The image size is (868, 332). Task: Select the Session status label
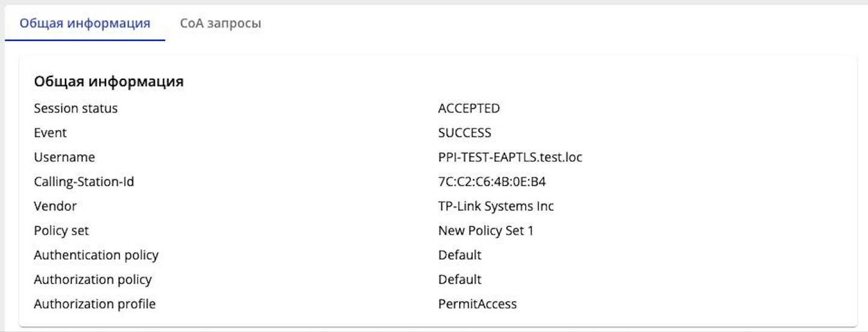(x=76, y=108)
